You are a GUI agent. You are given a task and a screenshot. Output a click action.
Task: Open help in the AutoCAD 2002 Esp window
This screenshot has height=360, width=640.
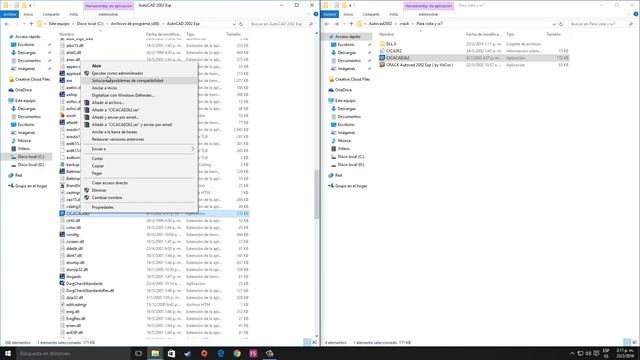click(x=316, y=14)
